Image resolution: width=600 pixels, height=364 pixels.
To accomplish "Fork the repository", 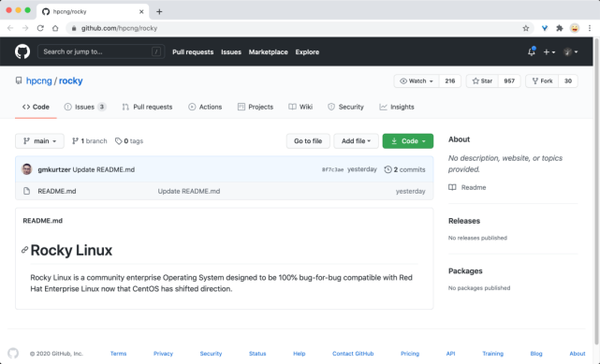I will tap(542, 81).
